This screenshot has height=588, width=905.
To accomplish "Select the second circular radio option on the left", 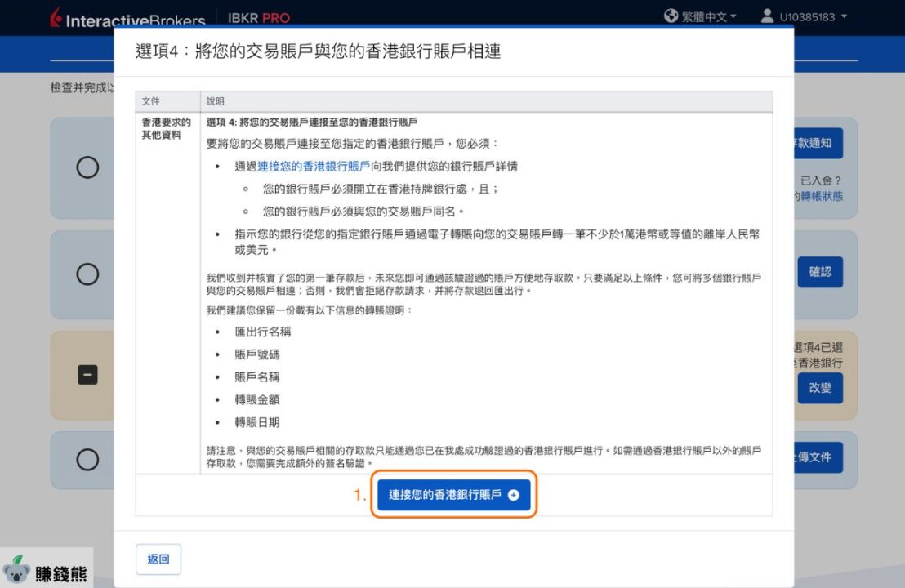I will pyautogui.click(x=87, y=274).
